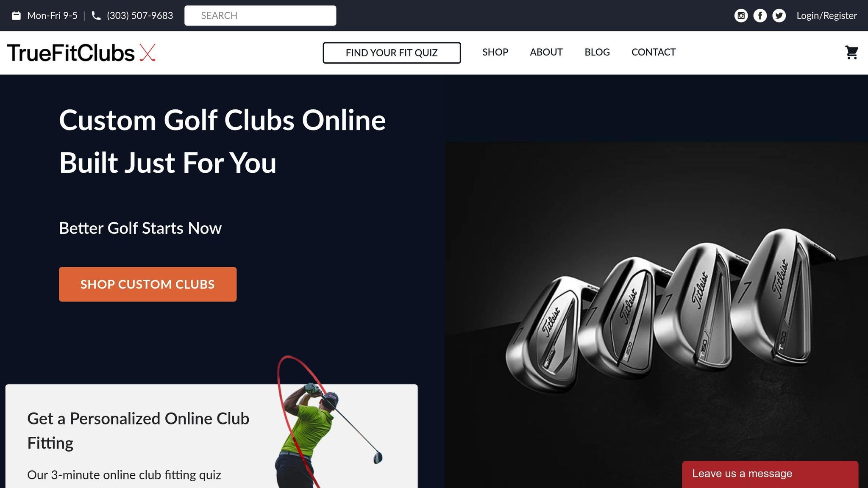Click the phone icon beside the number
Screen dimensions: 868x488
coord(96,16)
